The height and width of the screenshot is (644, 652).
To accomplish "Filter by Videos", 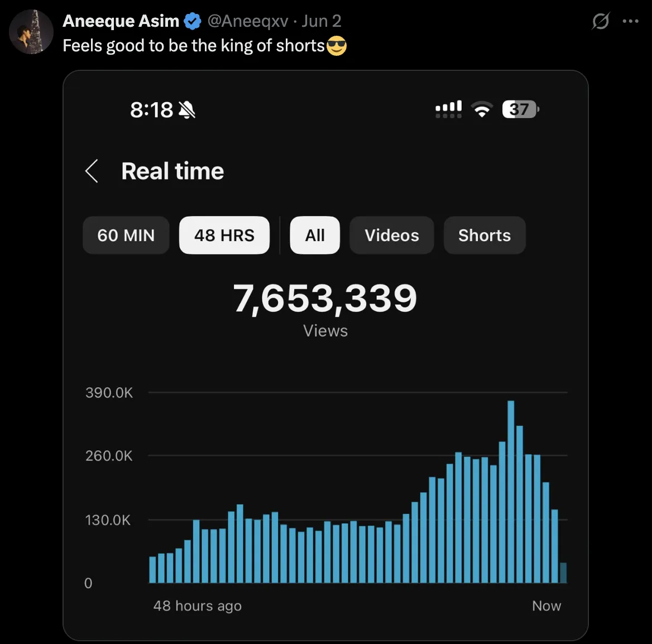I will click(x=392, y=236).
